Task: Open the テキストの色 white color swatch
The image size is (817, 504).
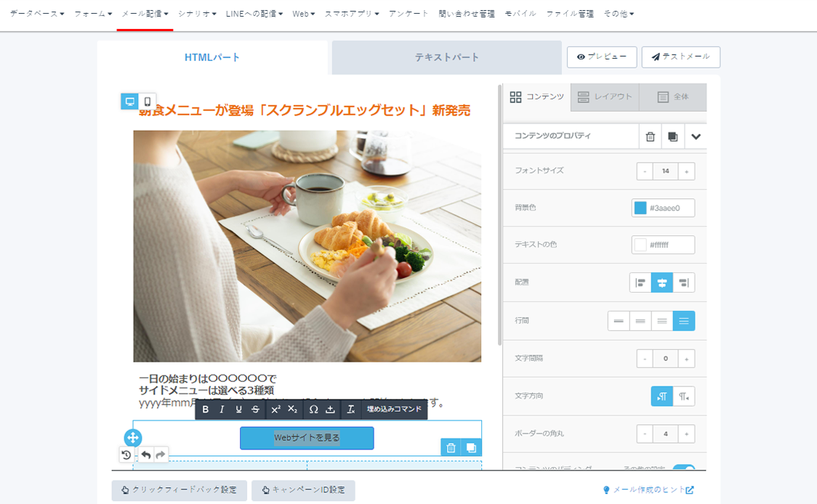Action: pos(640,245)
